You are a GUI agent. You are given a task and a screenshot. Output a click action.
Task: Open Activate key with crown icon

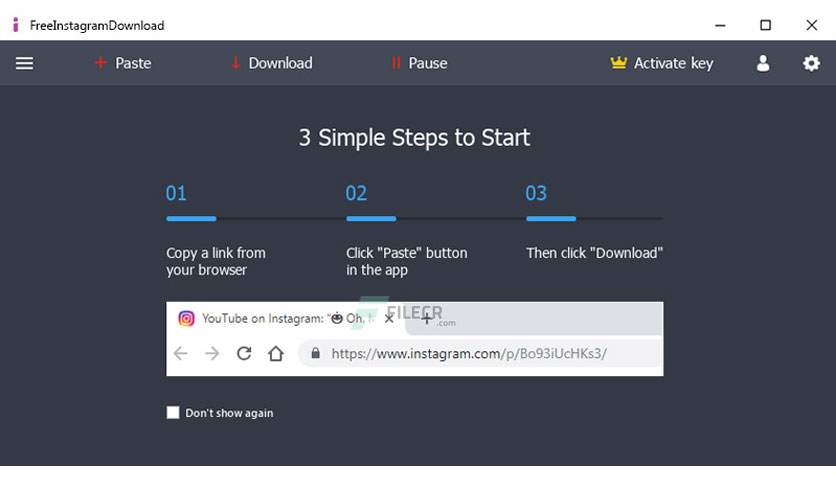pyautogui.click(x=662, y=63)
